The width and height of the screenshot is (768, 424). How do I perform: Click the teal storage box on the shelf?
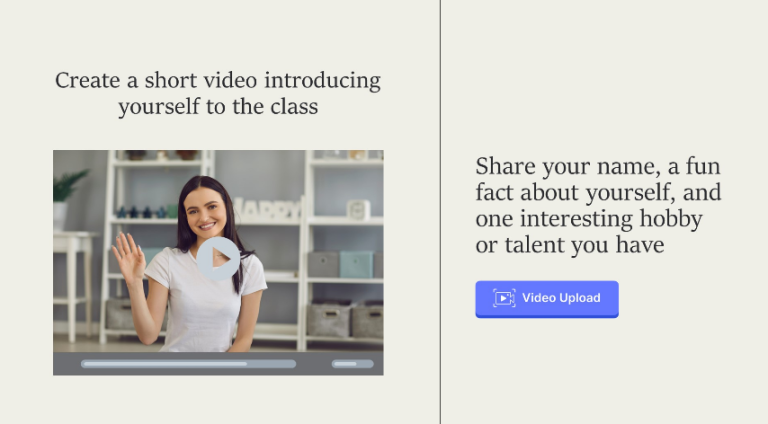pos(356,264)
